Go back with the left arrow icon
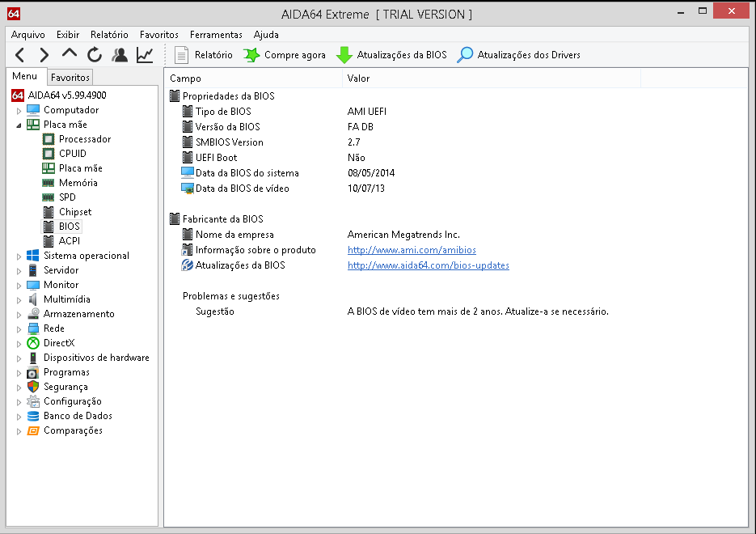The width and height of the screenshot is (756, 534). pyautogui.click(x=19, y=55)
